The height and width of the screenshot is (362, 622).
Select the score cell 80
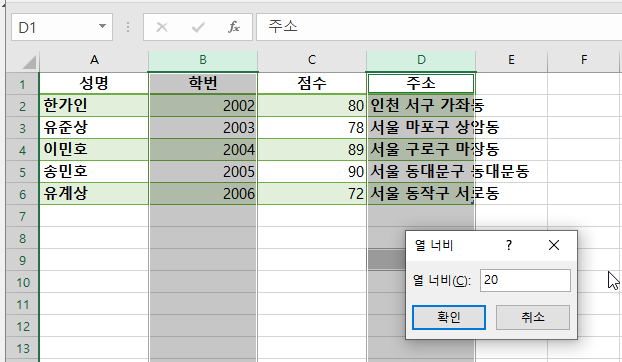(312, 106)
